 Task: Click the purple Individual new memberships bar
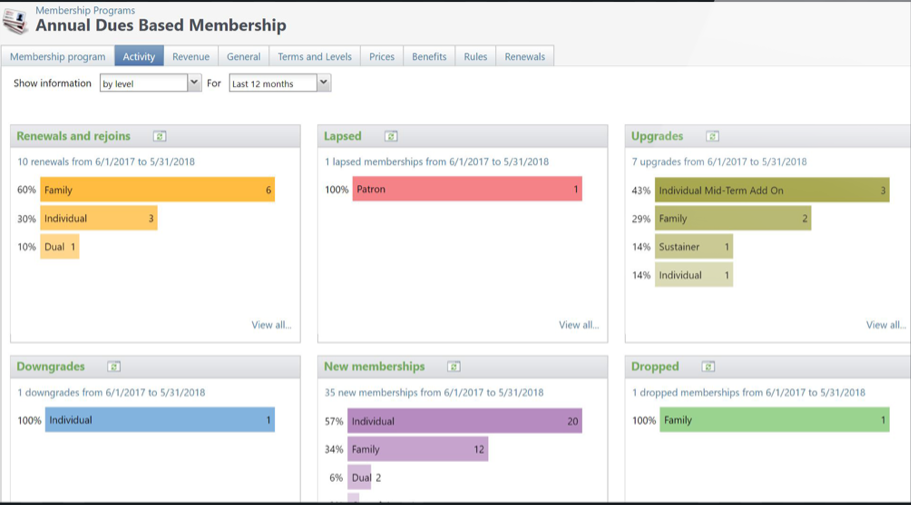click(465, 421)
